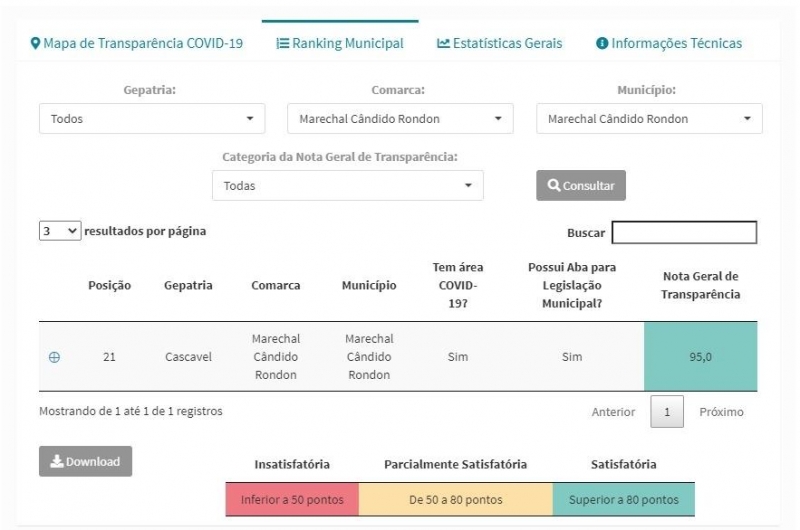
Task: Expand row details with the plus circle icon
Action: 54,357
